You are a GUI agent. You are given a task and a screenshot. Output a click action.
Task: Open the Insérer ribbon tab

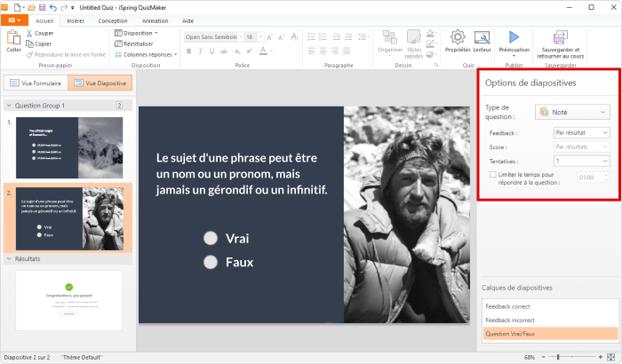click(76, 20)
